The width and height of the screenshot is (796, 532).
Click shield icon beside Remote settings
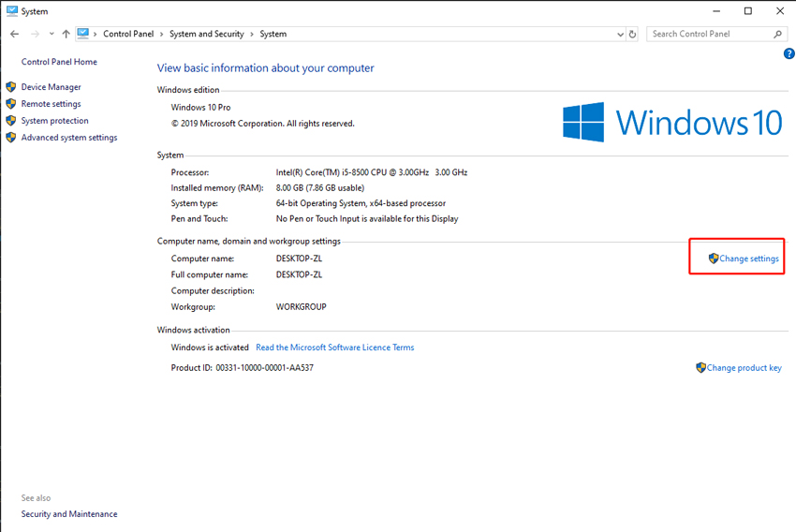coord(11,104)
